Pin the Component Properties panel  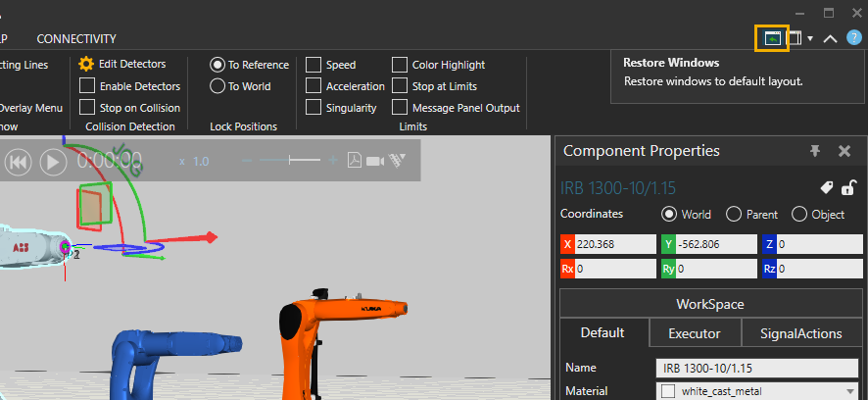point(814,151)
